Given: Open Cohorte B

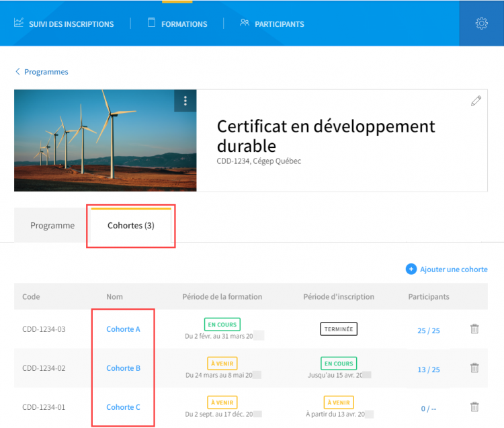Looking at the screenshot, I should (x=123, y=368).
